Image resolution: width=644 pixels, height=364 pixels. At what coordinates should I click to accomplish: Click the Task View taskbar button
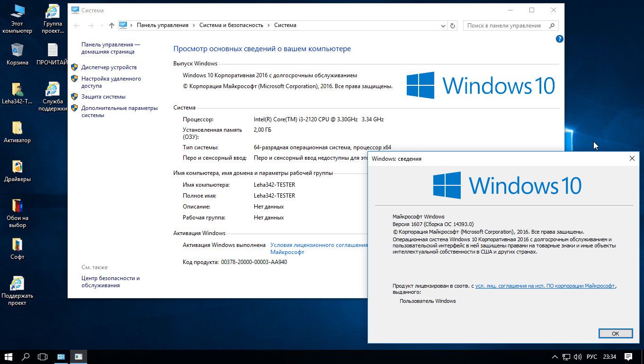point(43,356)
